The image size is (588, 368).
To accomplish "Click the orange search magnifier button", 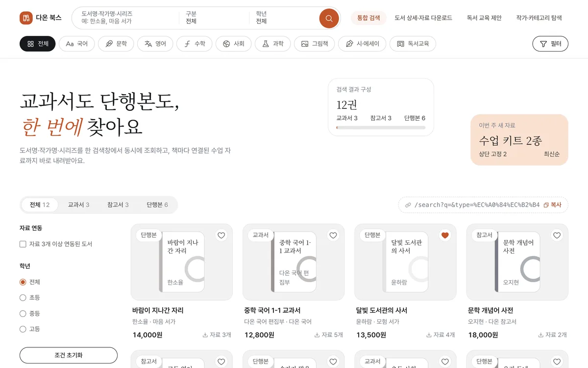I will pyautogui.click(x=329, y=18).
